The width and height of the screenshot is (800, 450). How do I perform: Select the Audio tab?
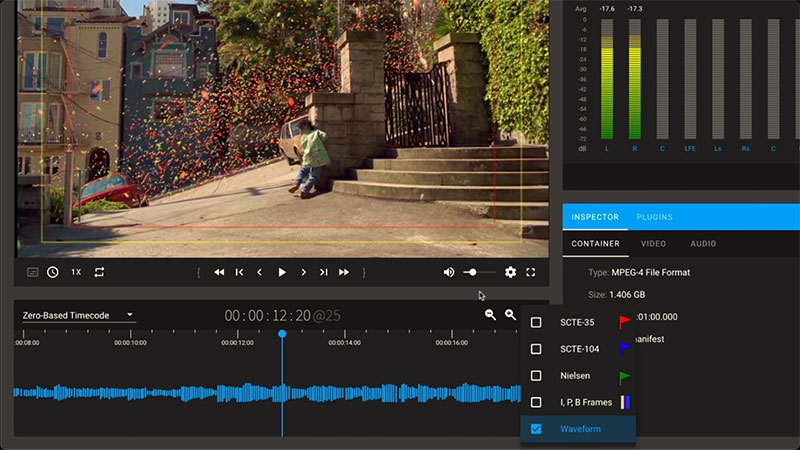(705, 243)
